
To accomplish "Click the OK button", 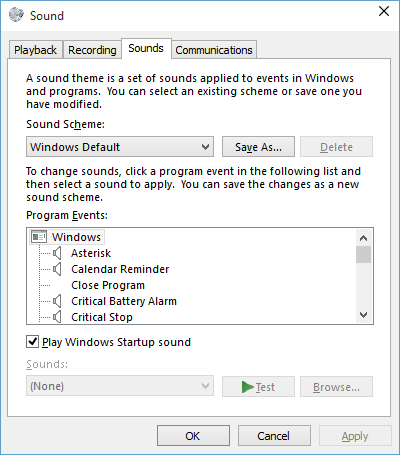I will [193, 436].
